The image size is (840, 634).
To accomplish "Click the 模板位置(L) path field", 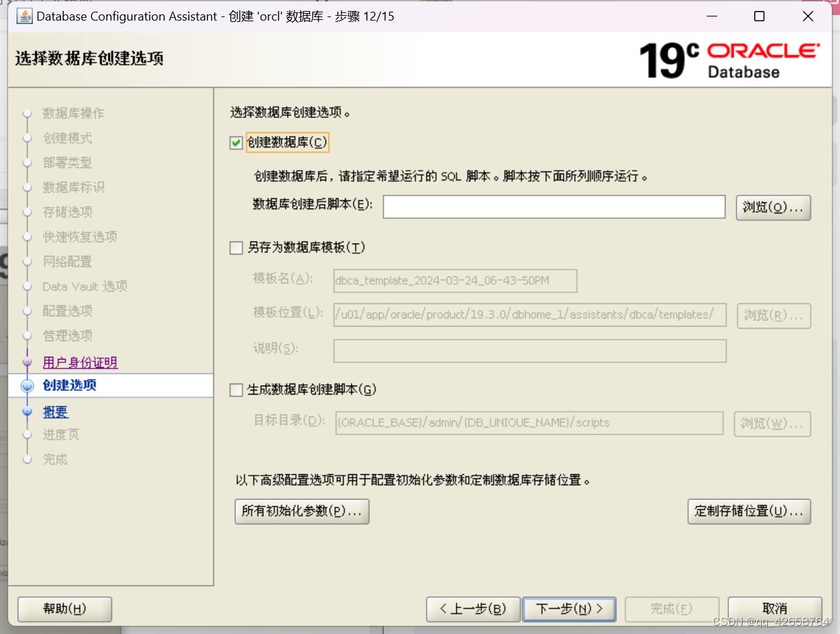I will pos(530,315).
